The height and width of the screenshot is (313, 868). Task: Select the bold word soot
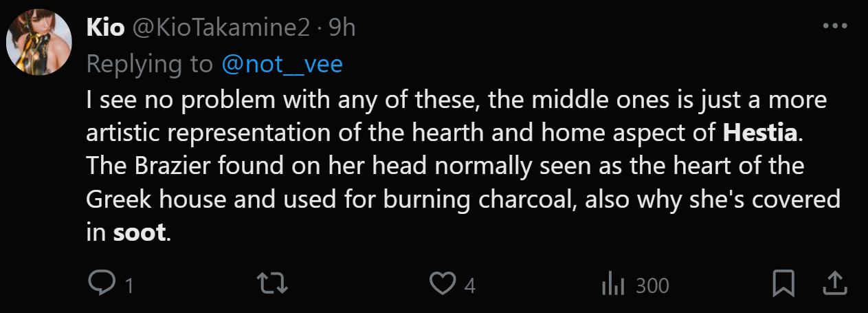[x=140, y=232]
